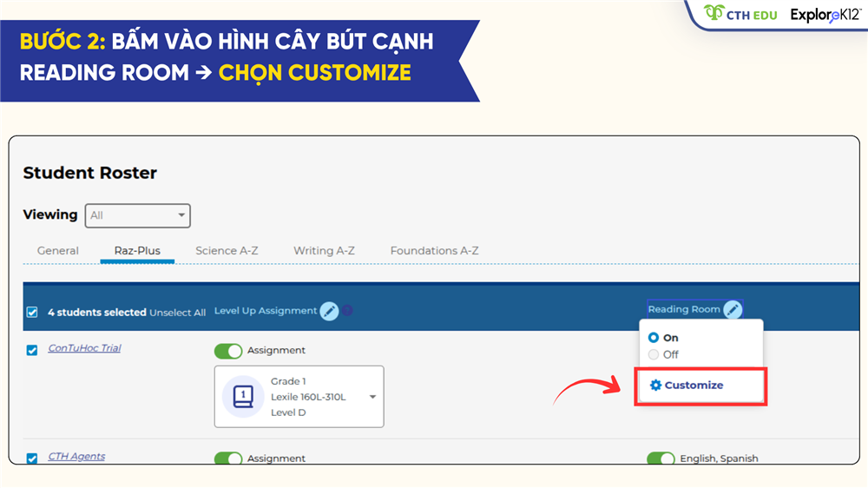Click the Level D text
868x488 pixels.
(x=288, y=412)
